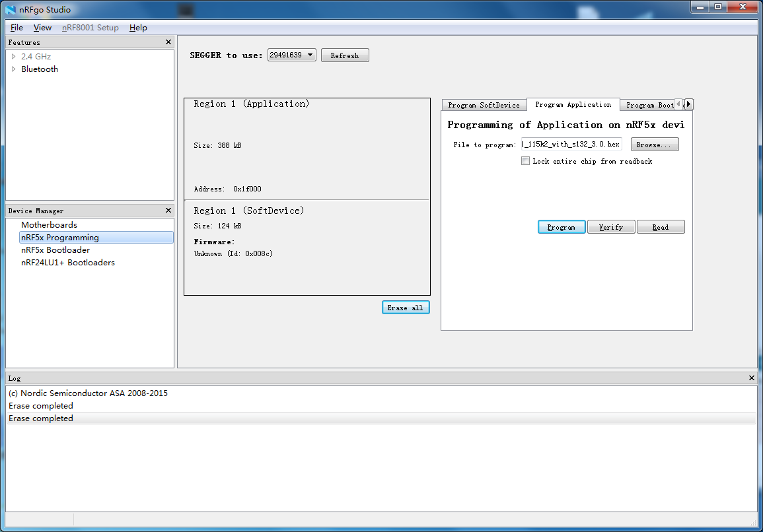Close the Device Manager panel

[x=168, y=210]
